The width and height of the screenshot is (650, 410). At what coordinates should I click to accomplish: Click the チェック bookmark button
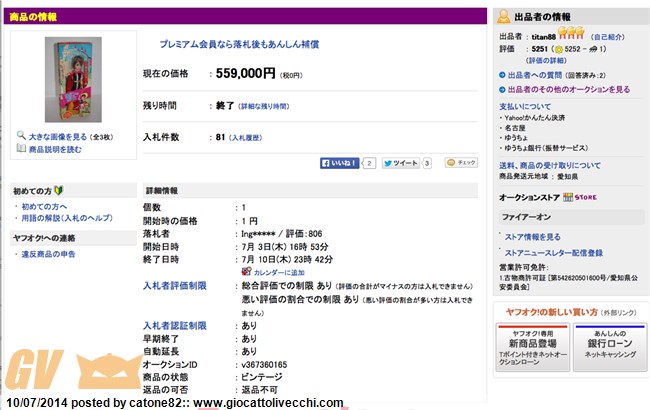click(x=462, y=162)
